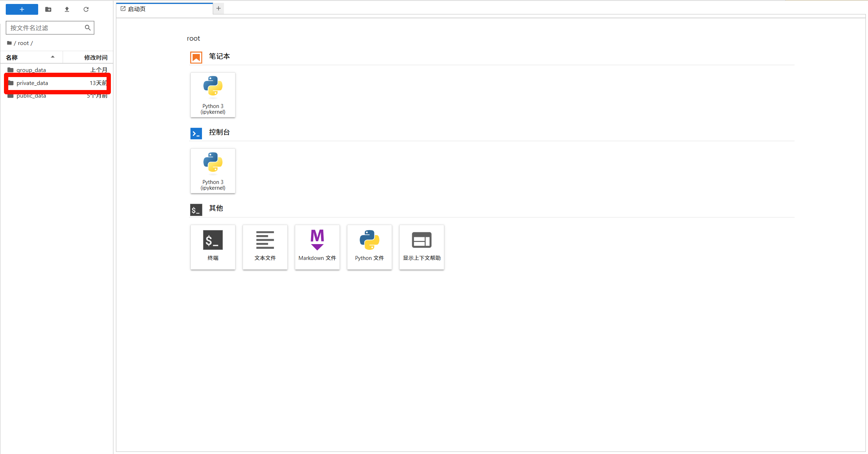The width and height of the screenshot is (868, 454).
Task: Open a new 终端 terminal
Action: 213,247
